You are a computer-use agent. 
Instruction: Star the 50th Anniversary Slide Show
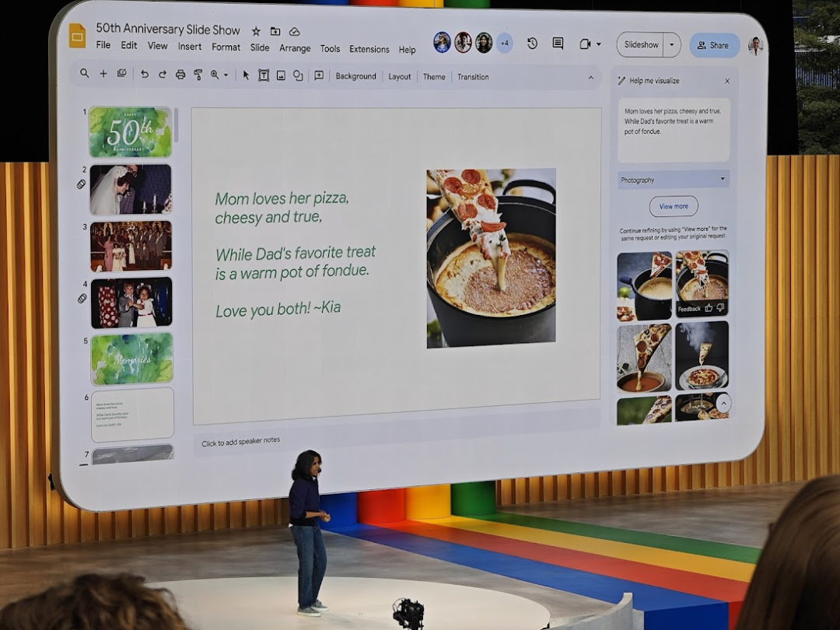(256, 31)
